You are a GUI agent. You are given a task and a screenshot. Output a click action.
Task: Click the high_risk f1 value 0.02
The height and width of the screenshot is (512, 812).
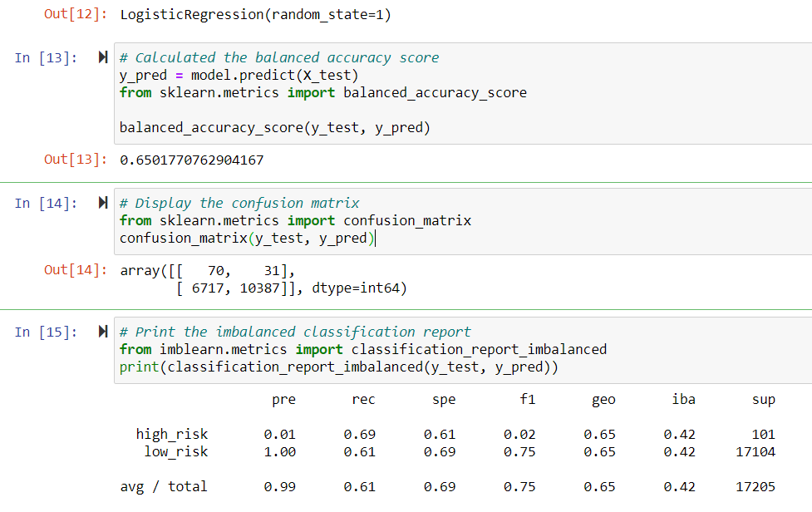point(519,435)
